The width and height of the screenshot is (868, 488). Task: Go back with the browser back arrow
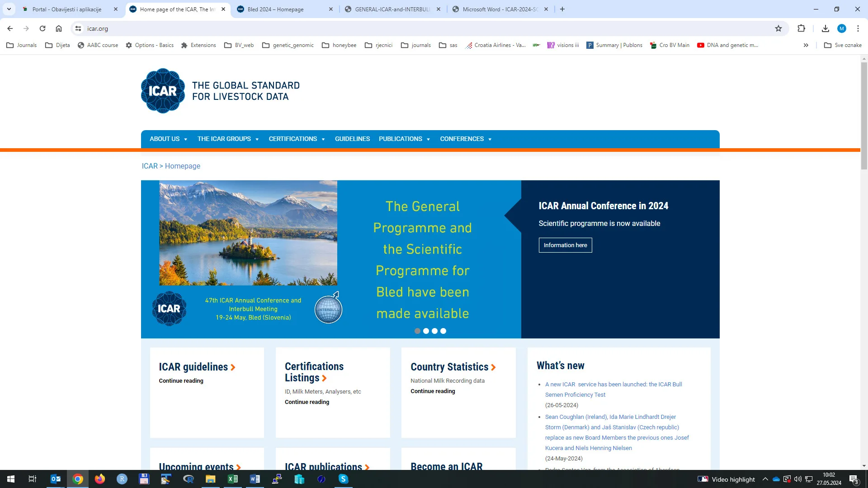coord(10,28)
